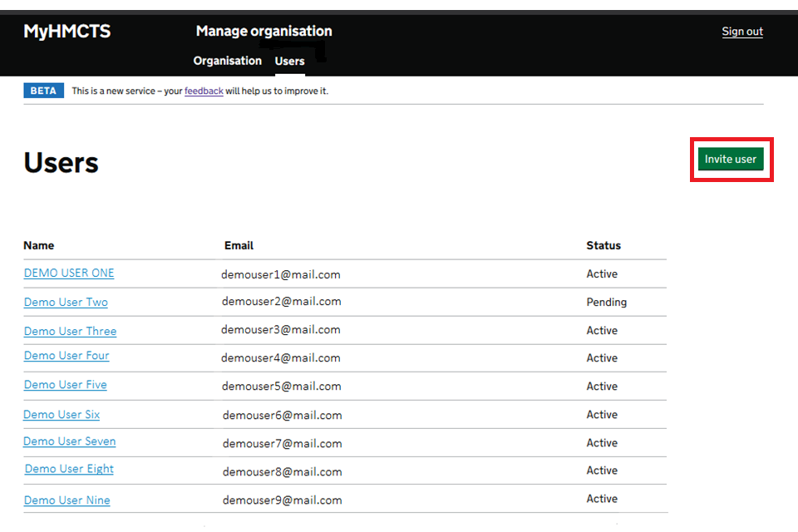
Task: Open Demo User Five profile
Action: click(x=65, y=385)
